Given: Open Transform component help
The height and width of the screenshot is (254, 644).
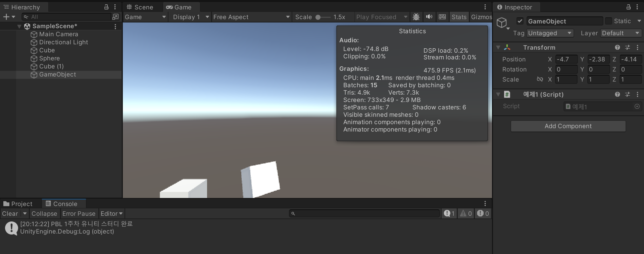Looking at the screenshot, I should tap(617, 48).
